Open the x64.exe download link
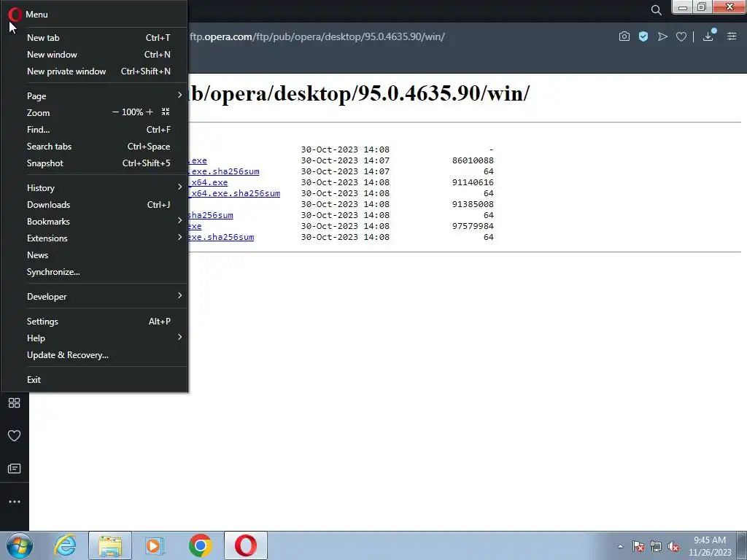The image size is (747, 560). click(208, 182)
